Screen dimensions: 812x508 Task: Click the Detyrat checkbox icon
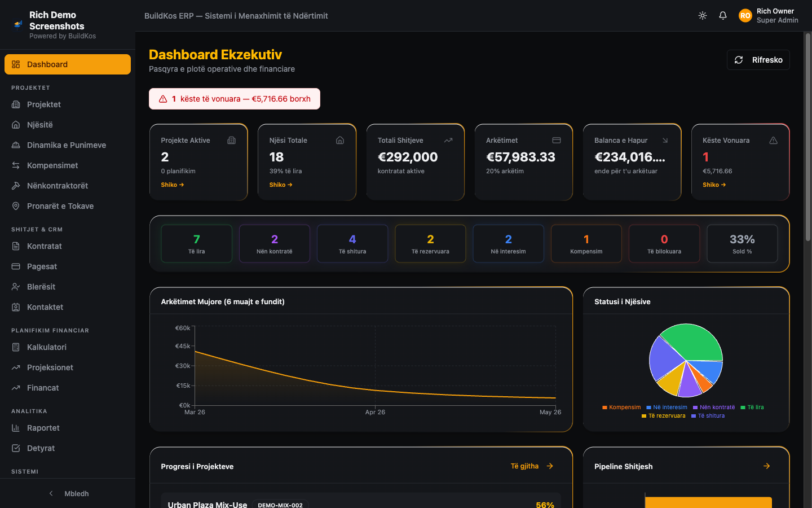point(16,448)
